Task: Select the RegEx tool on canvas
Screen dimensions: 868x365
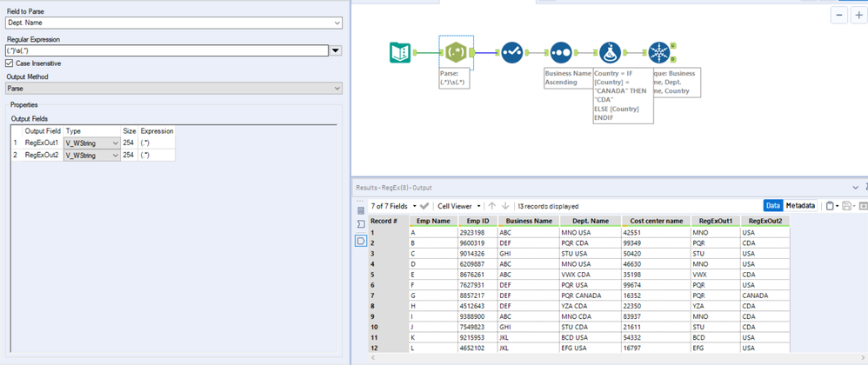Action: click(x=457, y=52)
